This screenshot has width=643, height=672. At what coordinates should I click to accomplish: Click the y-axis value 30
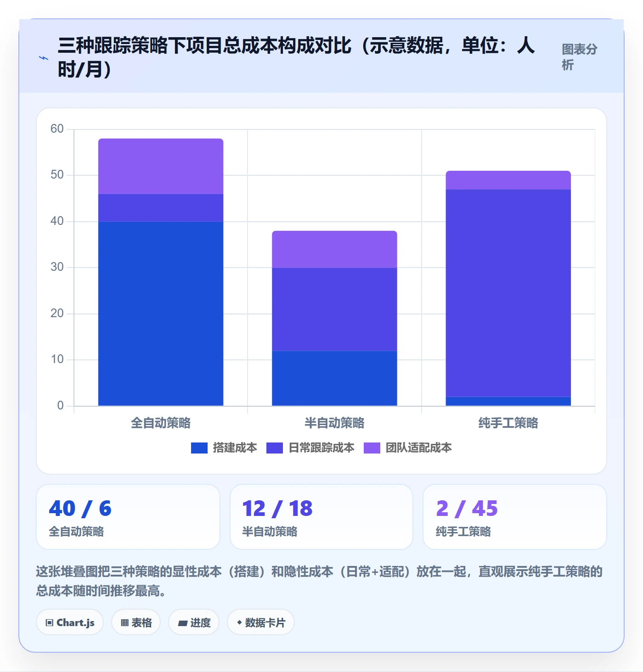[x=57, y=267]
